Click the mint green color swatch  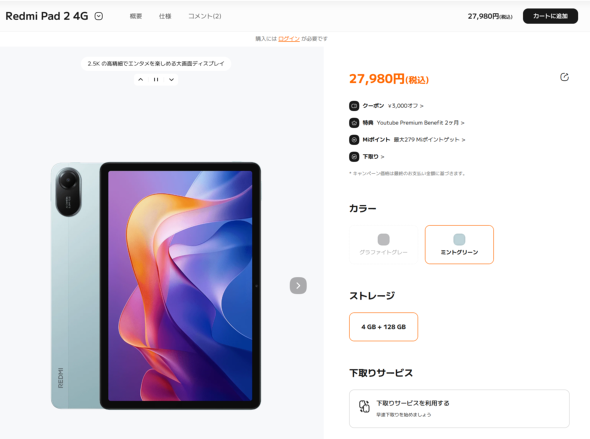click(x=459, y=239)
